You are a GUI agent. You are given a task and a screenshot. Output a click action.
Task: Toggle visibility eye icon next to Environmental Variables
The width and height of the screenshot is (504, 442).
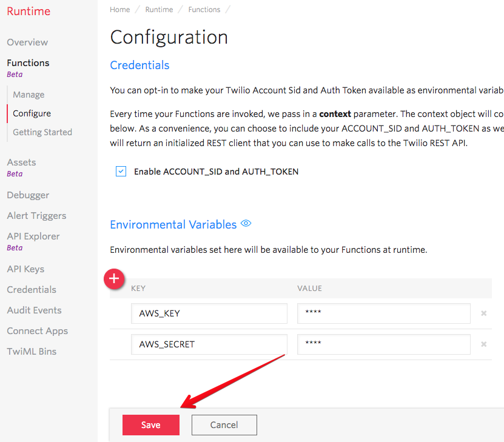point(246,223)
